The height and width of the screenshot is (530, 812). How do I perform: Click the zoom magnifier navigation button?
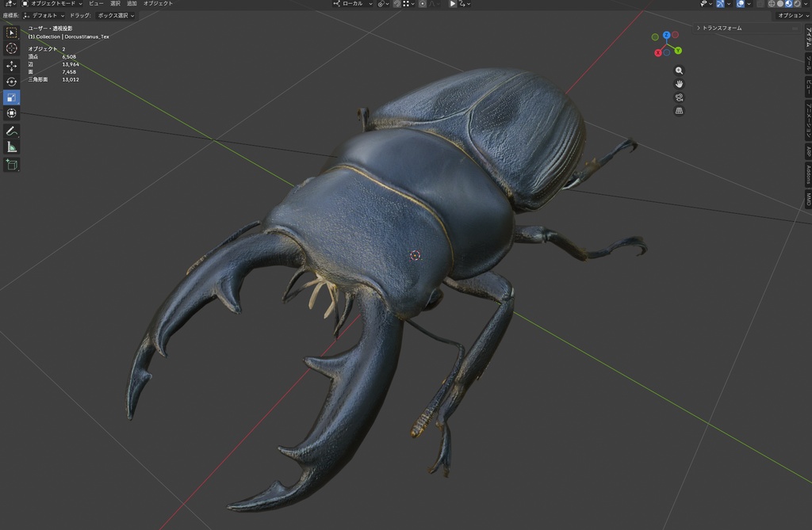(679, 71)
